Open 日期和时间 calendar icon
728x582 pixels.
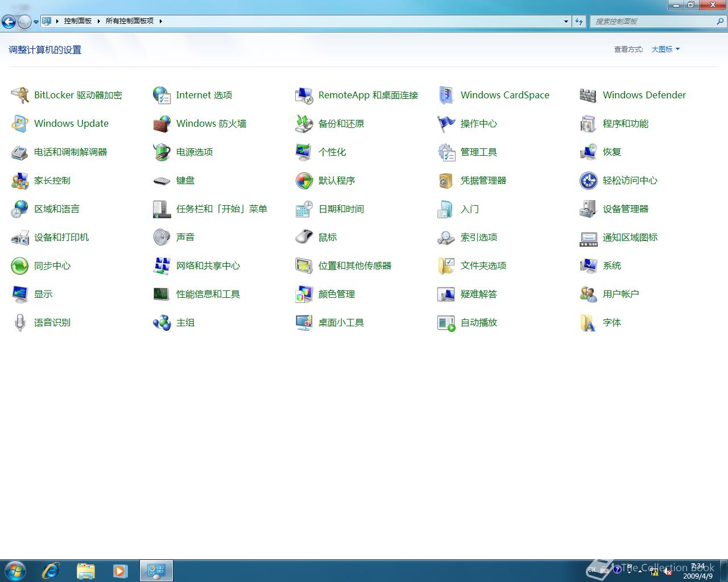(x=304, y=209)
